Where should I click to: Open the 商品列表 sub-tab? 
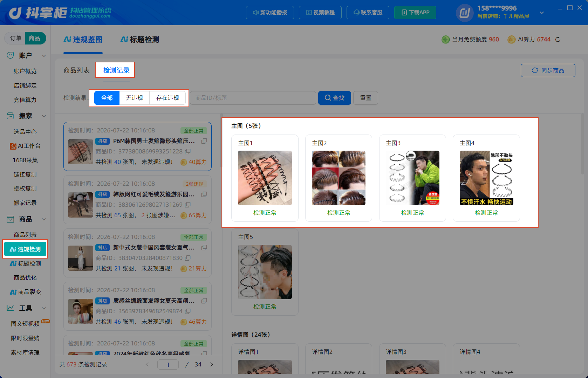[76, 70]
